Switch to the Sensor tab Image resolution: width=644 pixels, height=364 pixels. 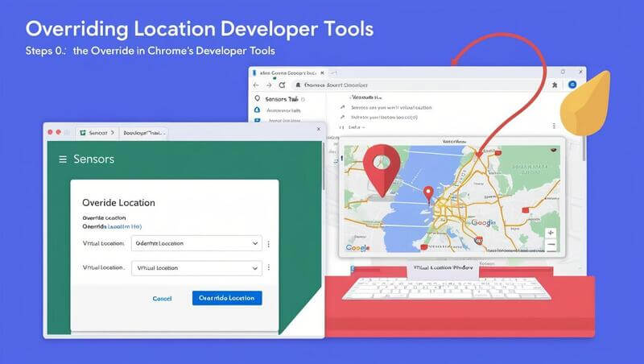(97, 133)
